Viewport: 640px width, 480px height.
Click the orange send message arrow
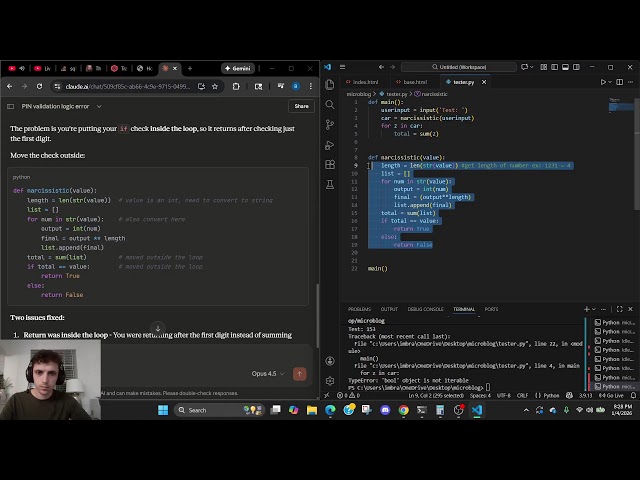[300, 373]
